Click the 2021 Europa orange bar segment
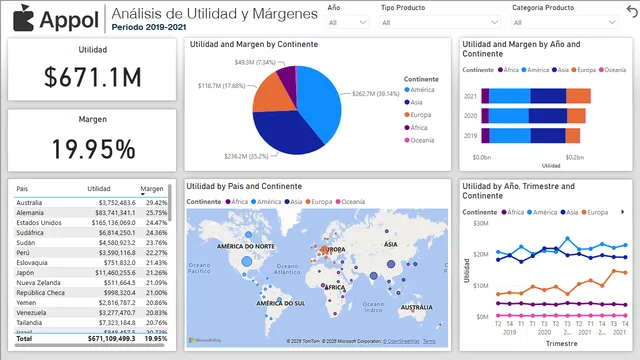 (578, 96)
